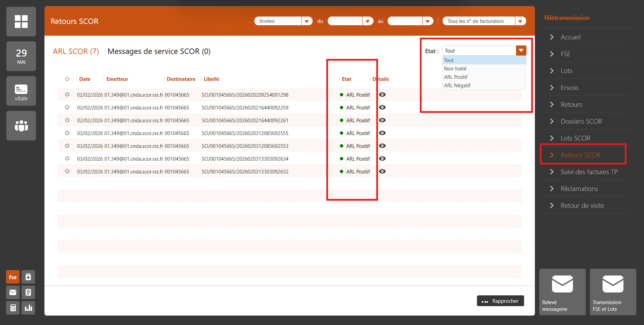View details of message ending 9254891298
Image resolution: width=644 pixels, height=325 pixels.
[382, 95]
